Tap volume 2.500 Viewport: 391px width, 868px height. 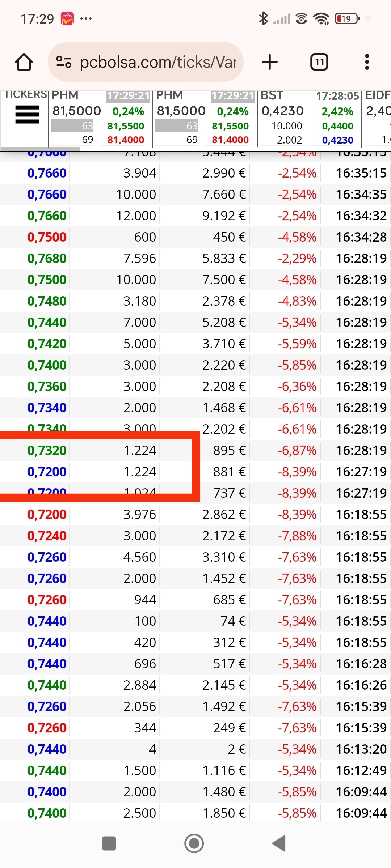(x=140, y=813)
